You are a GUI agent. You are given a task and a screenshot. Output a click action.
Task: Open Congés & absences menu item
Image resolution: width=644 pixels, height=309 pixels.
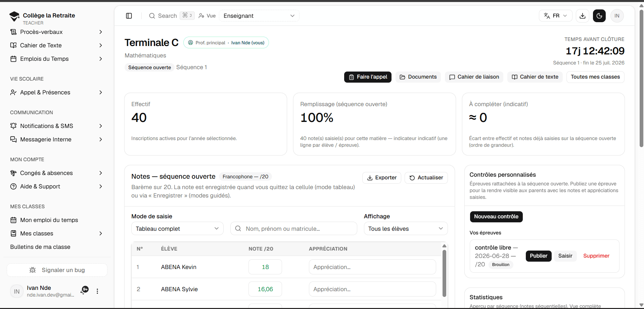click(x=57, y=173)
